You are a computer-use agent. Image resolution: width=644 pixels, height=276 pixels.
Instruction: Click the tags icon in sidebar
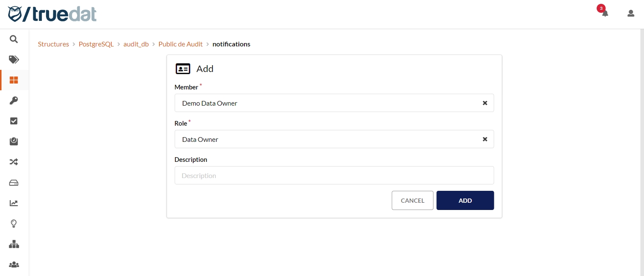click(x=14, y=60)
